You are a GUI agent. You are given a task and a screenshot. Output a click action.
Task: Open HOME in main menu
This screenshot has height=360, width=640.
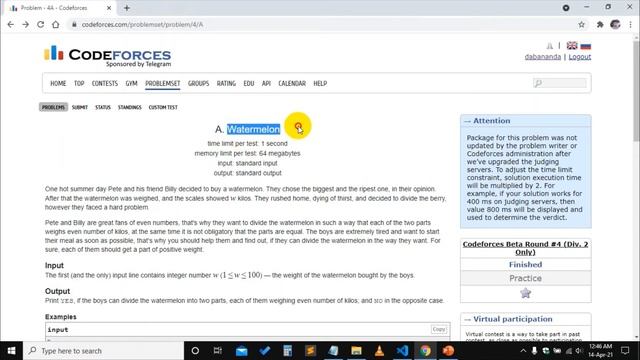pos(58,83)
